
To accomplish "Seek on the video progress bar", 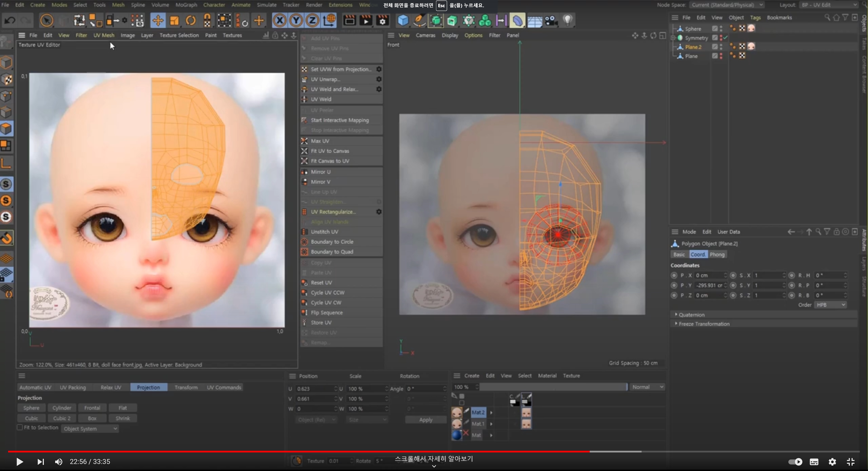I will pyautogui.click(x=434, y=451).
